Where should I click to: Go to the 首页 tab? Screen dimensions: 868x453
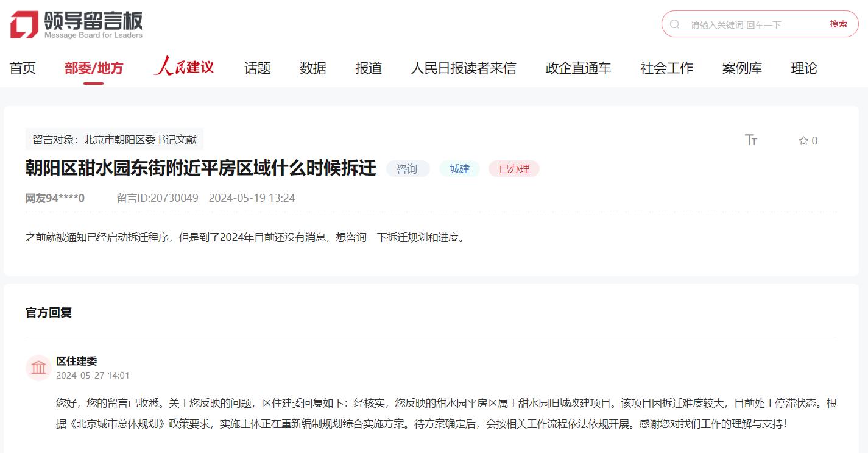click(23, 68)
